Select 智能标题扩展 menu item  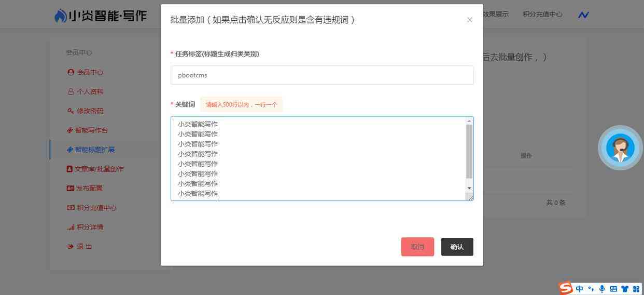[91, 150]
